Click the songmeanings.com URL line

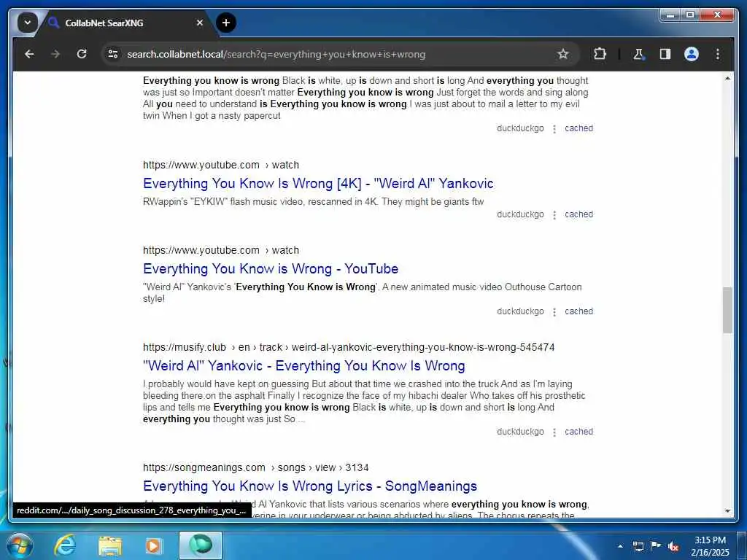(256, 467)
